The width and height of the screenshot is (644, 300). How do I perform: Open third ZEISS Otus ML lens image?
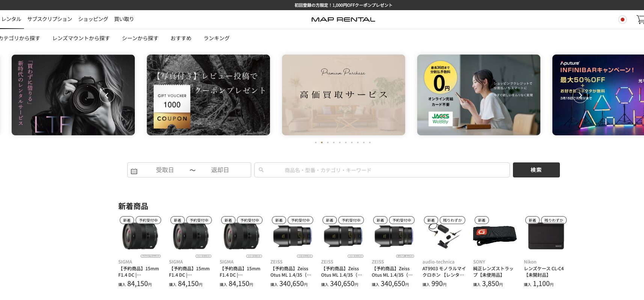click(x=393, y=236)
